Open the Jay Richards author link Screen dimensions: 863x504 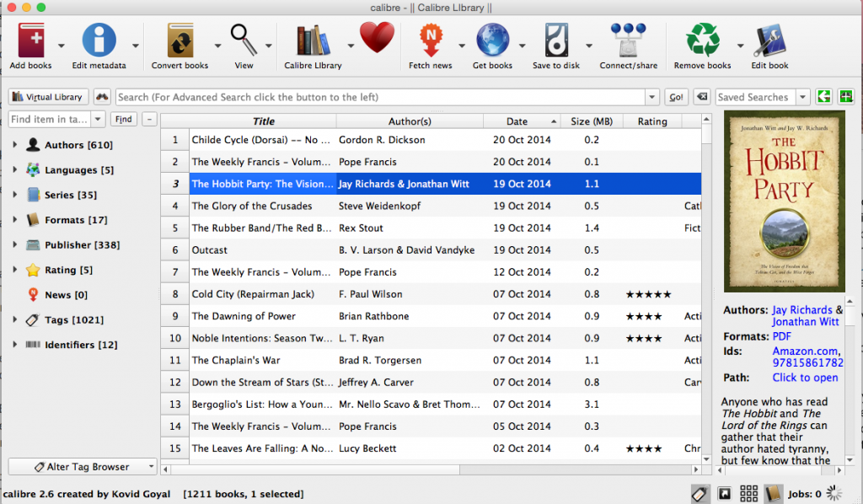pos(802,310)
